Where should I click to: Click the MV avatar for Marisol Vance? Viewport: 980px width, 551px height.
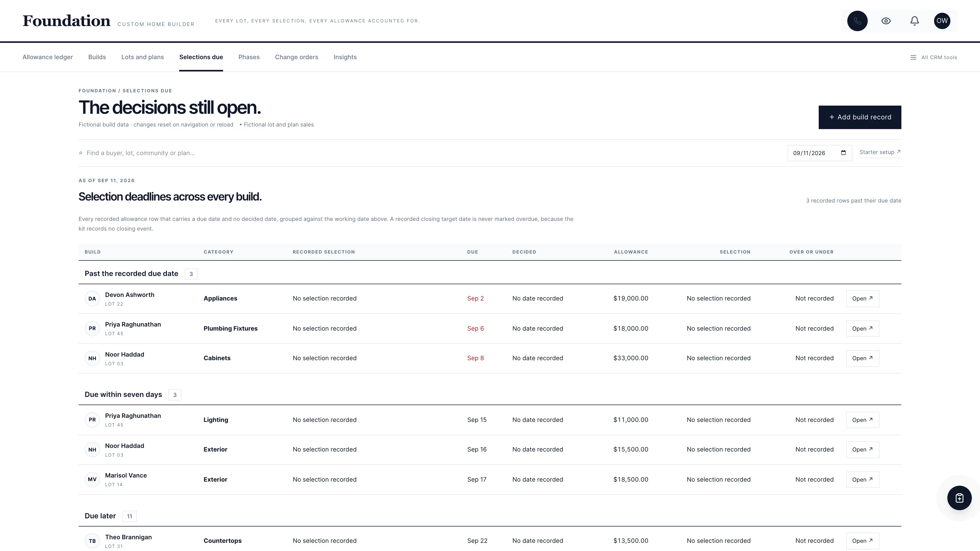pyautogui.click(x=92, y=480)
